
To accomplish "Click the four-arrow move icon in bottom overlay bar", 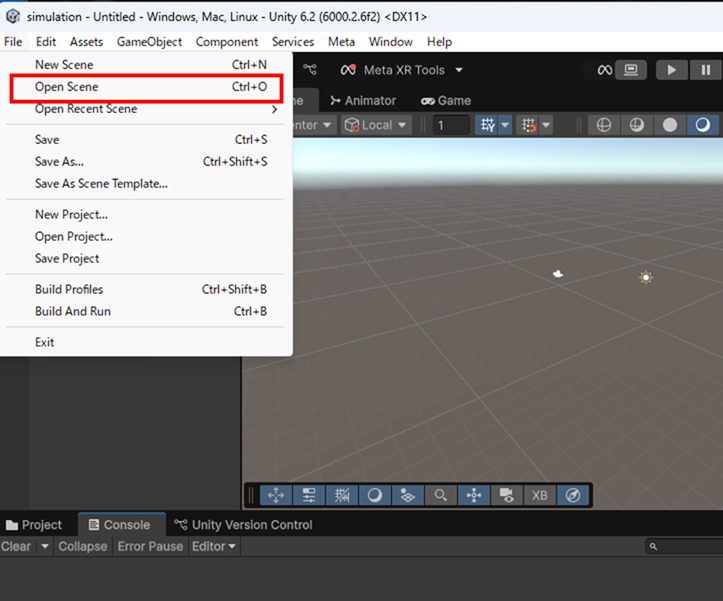I will (276, 495).
